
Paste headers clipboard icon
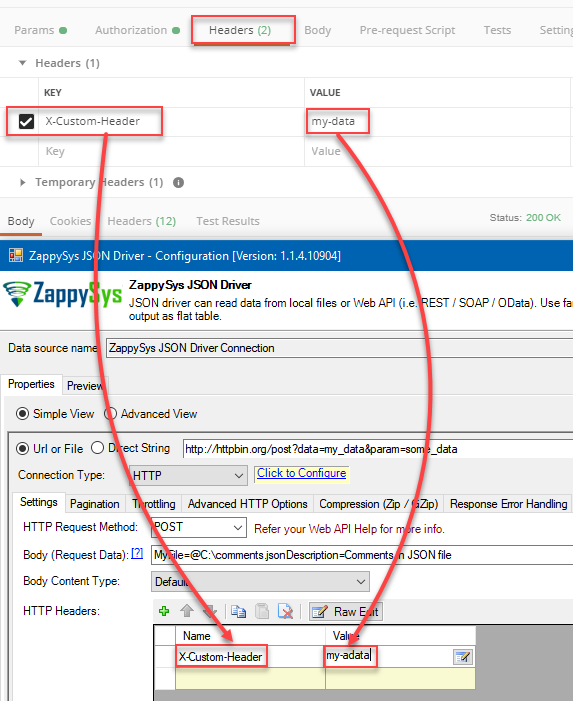262,611
